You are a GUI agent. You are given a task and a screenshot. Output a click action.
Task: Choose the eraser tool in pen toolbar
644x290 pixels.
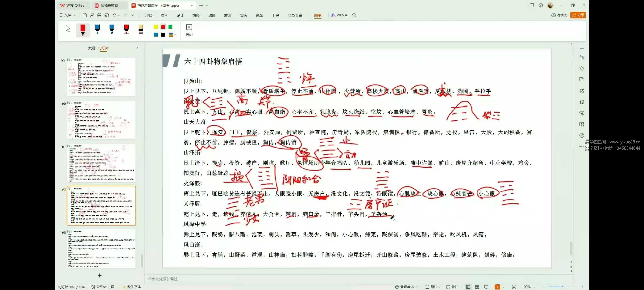click(141, 29)
